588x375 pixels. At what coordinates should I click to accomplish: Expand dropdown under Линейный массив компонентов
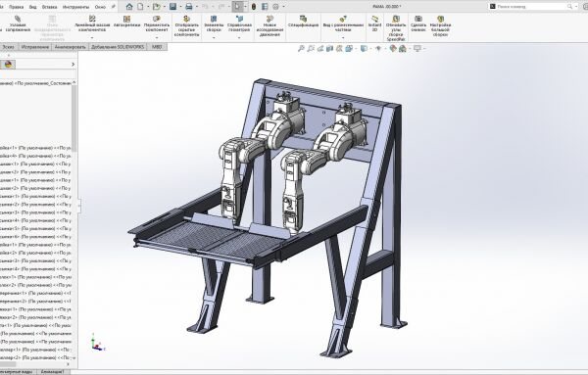coord(92,37)
